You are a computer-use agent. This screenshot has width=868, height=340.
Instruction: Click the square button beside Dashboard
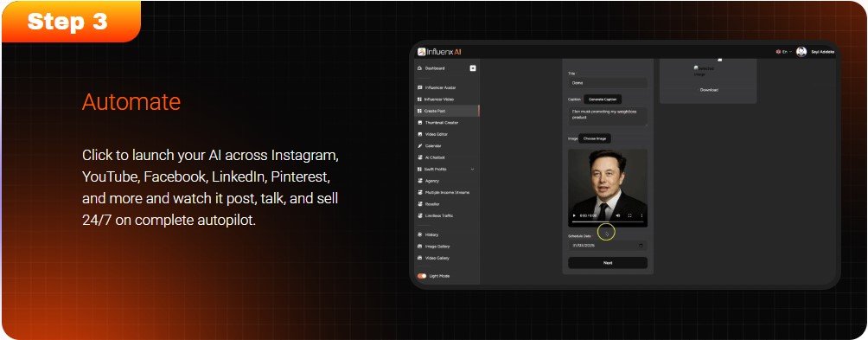tap(473, 68)
